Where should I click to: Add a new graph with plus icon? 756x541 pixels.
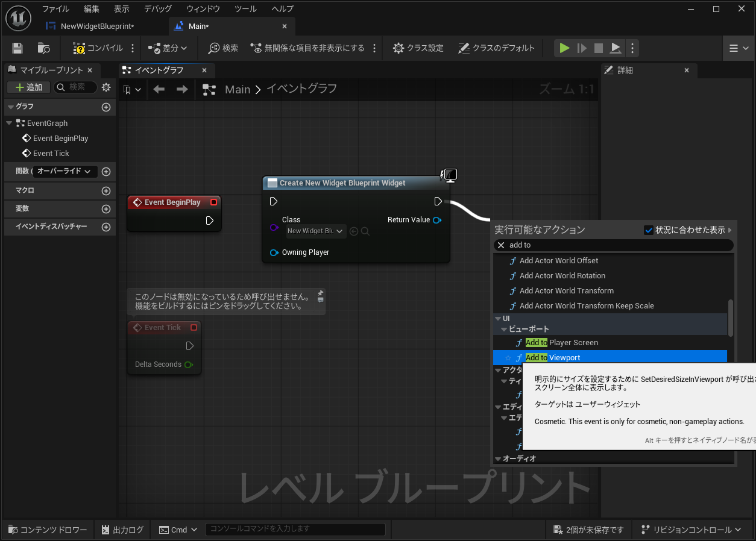click(106, 107)
